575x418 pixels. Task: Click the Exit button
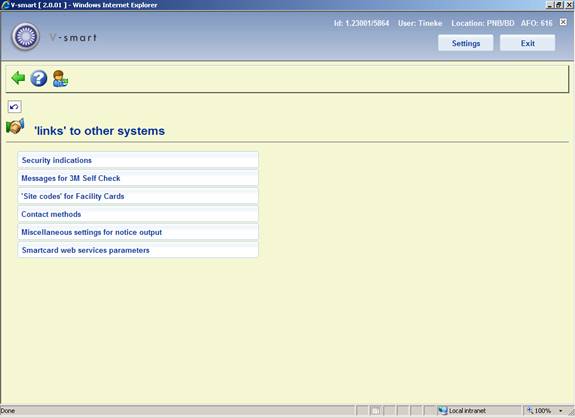point(528,43)
